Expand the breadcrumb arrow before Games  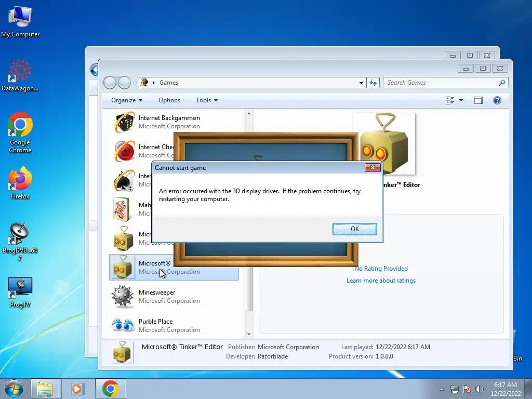pyautogui.click(x=154, y=83)
